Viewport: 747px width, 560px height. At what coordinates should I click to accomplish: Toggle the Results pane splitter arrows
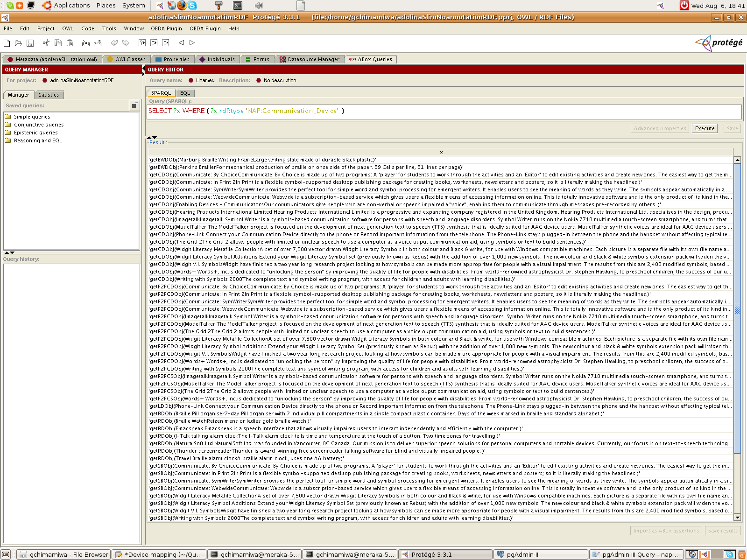(152, 137)
